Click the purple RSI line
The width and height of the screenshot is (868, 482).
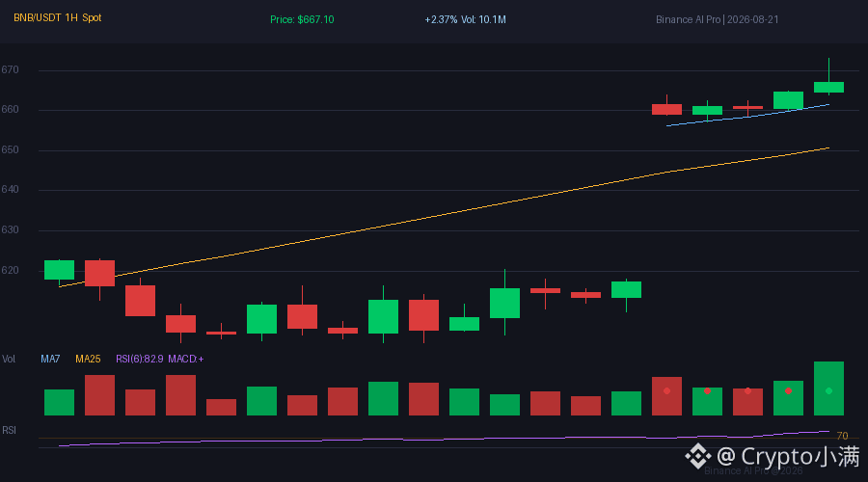pyautogui.click(x=443, y=439)
